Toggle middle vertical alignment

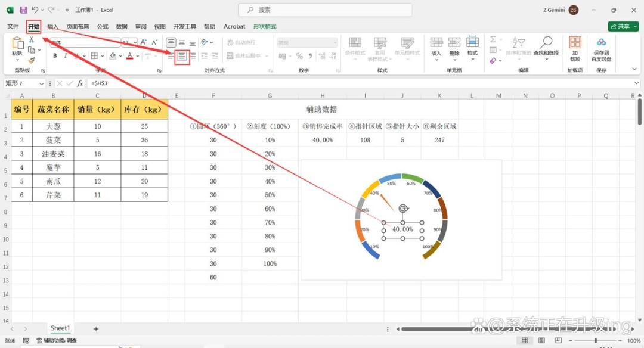click(x=181, y=42)
